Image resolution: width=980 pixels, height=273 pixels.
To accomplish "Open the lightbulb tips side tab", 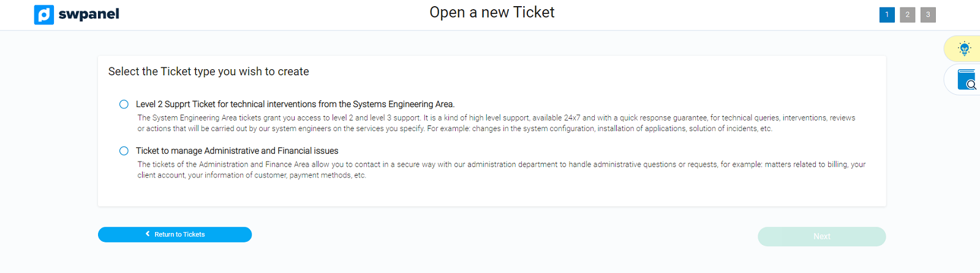I will 965,49.
